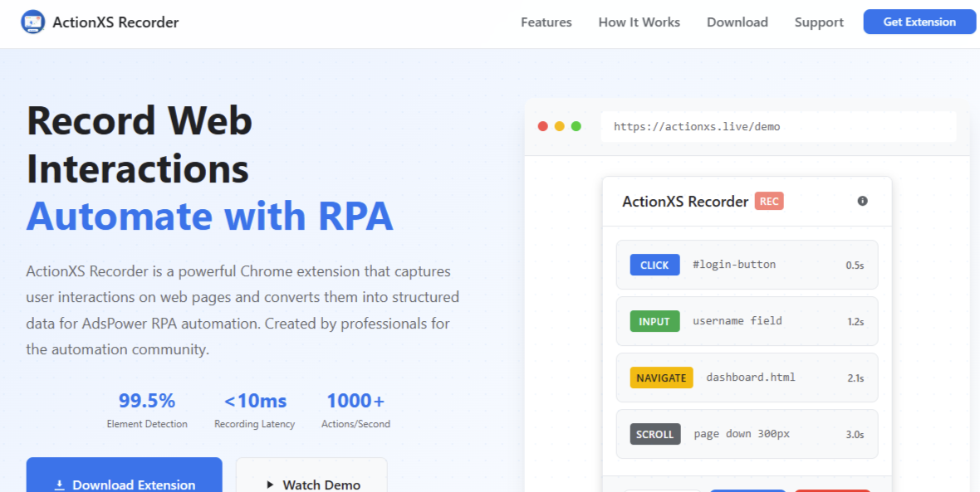Viewport: 980px width, 492px height.
Task: Click the 1000+ Actions/Second stat
Action: (x=355, y=410)
